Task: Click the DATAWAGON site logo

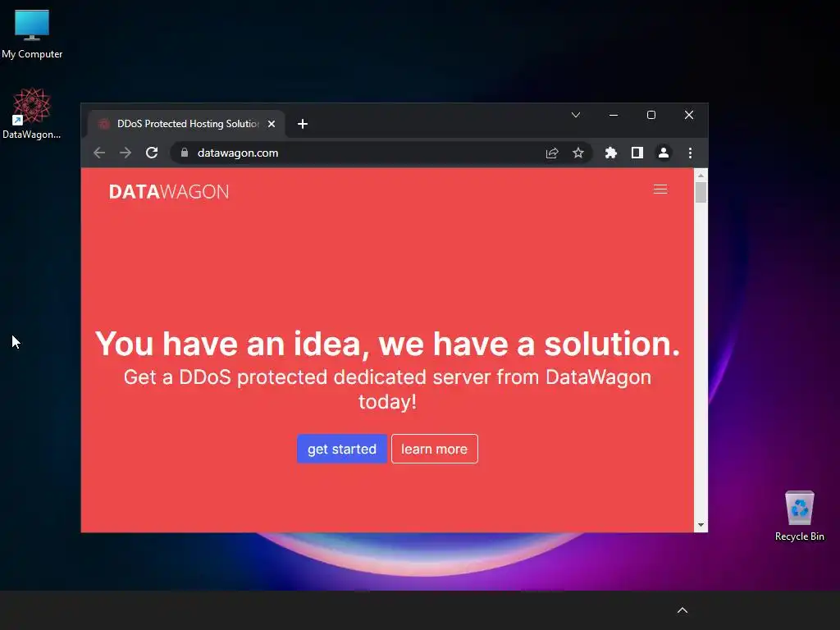Action: (169, 191)
